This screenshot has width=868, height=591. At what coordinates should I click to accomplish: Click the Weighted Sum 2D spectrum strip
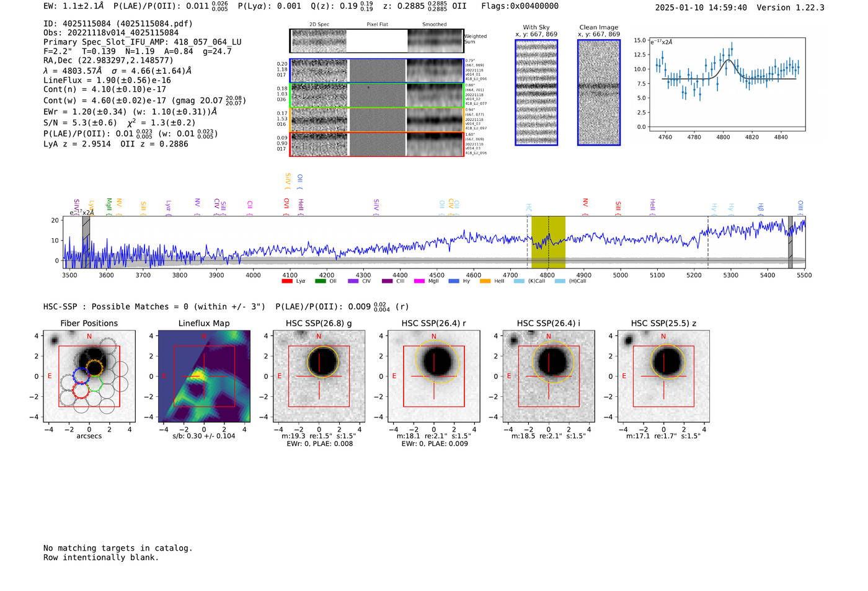point(376,41)
